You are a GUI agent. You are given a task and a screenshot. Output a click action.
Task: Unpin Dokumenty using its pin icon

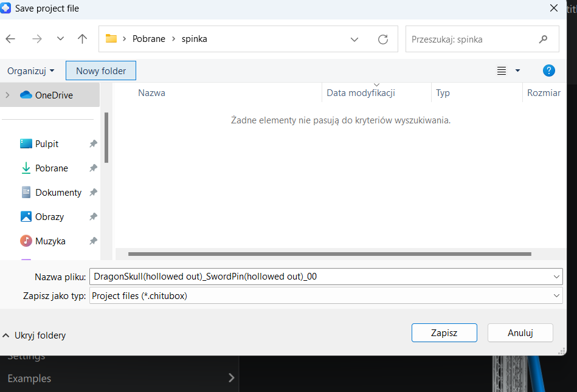93,192
